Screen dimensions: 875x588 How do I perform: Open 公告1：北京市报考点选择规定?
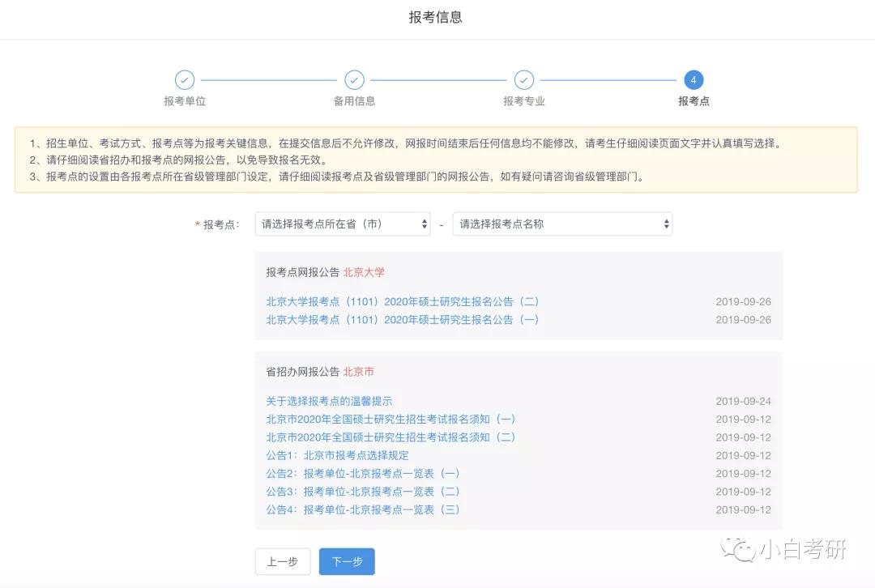[x=337, y=455]
